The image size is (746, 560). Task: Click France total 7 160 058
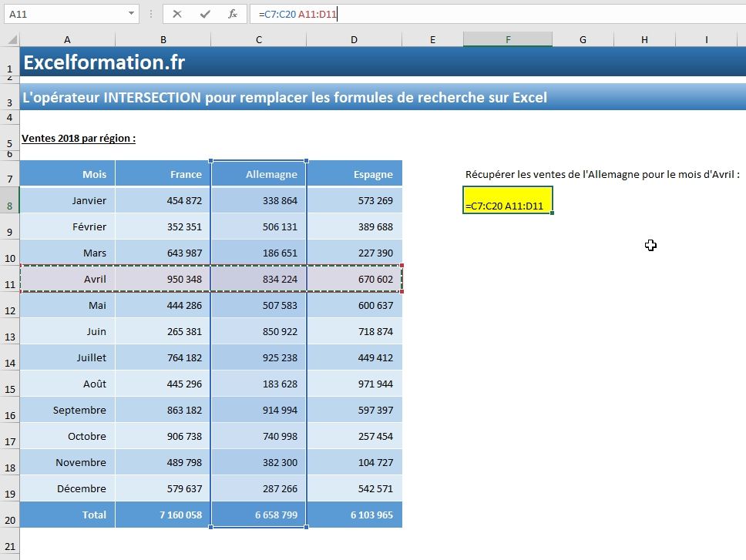pos(163,515)
